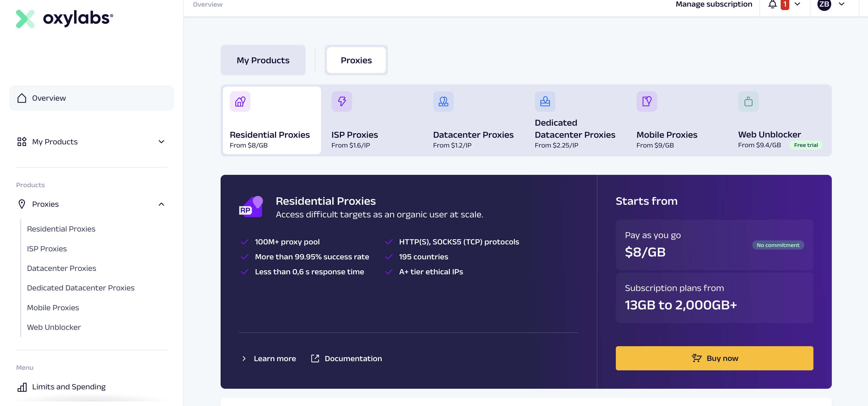Open Web Unblocker in sidebar list
Image resolution: width=868 pixels, height=406 pixels.
point(54,327)
